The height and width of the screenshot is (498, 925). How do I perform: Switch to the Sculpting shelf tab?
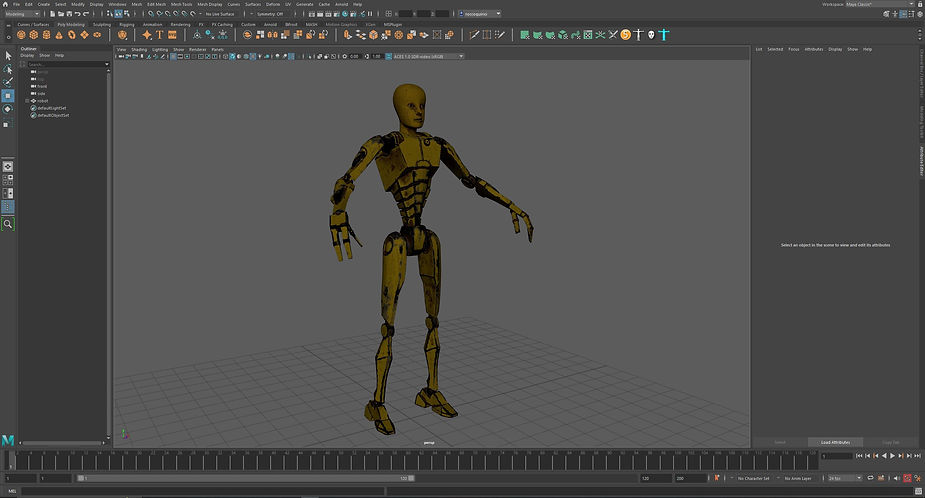point(101,25)
